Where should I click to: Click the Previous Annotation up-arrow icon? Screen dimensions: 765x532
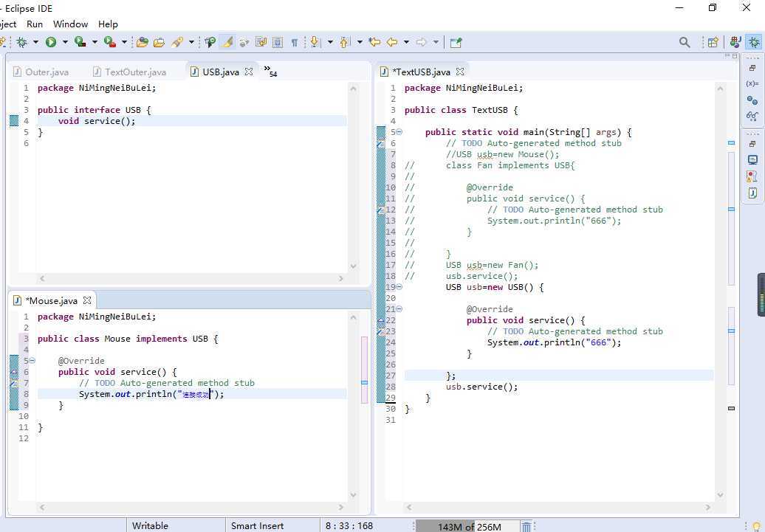tap(345, 42)
